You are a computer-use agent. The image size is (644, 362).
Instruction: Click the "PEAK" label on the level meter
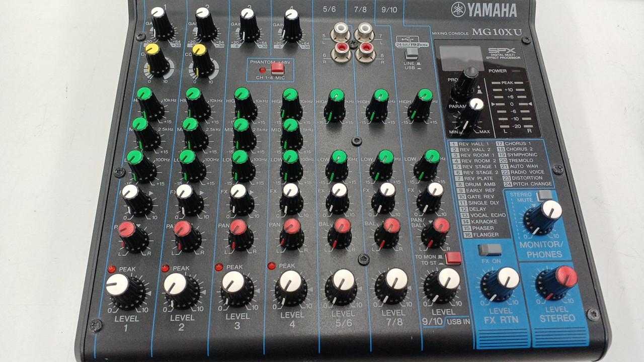click(x=506, y=82)
